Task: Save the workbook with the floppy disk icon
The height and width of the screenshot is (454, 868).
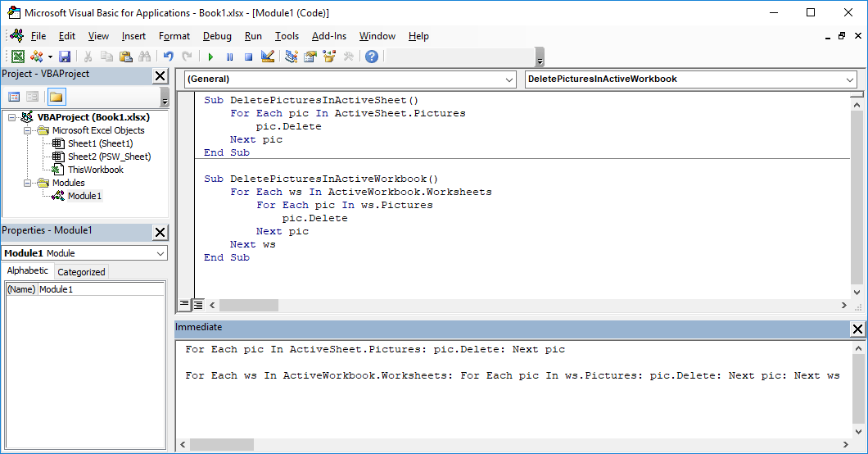Action: [x=65, y=57]
